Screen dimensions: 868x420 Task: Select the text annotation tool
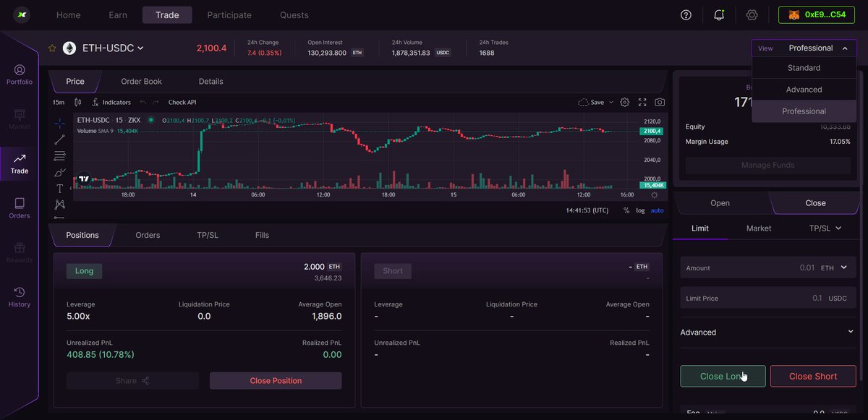point(59,189)
